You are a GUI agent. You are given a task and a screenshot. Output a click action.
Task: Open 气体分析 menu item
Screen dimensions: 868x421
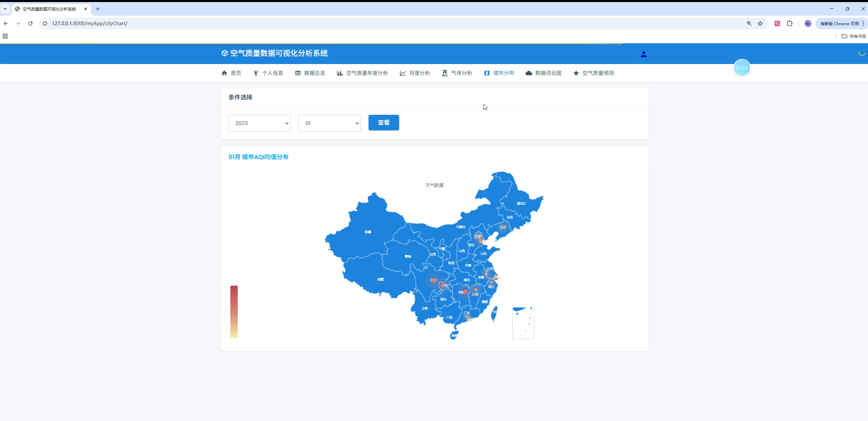(457, 73)
